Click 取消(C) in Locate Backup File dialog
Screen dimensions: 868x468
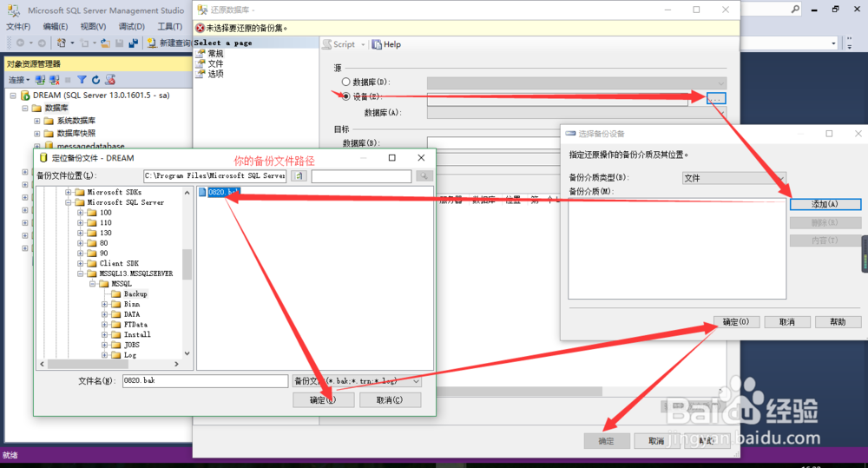tap(391, 400)
